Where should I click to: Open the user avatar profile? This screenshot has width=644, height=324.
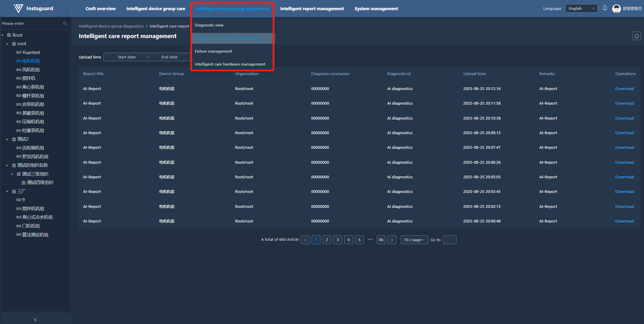point(616,8)
